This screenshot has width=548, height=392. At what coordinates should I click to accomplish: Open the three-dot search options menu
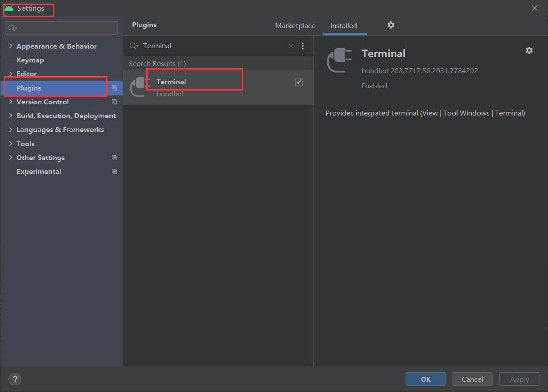pyautogui.click(x=303, y=45)
